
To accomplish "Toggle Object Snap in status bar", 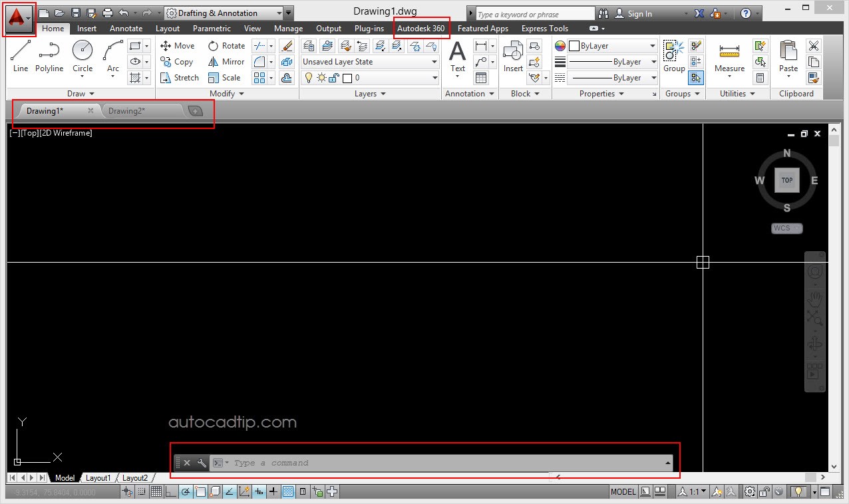I will [200, 492].
